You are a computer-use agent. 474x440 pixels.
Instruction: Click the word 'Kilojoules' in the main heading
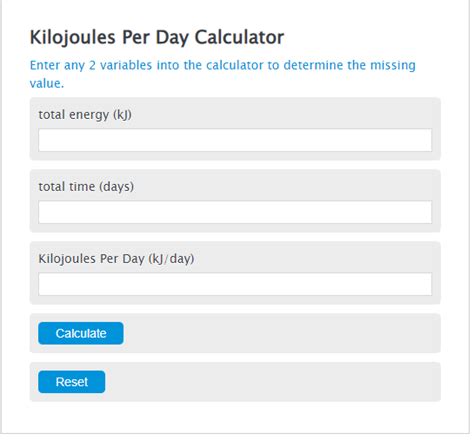click(x=73, y=37)
